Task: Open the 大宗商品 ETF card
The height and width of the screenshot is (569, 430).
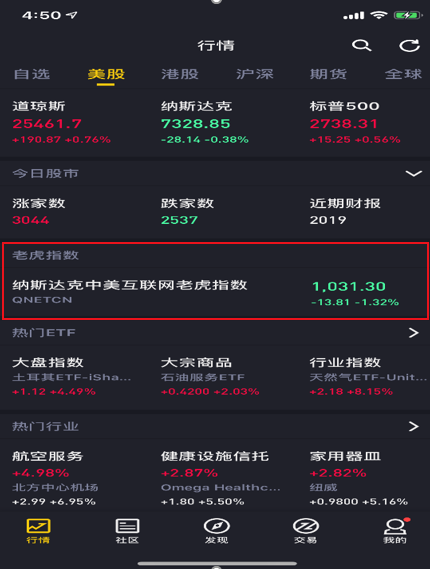Action: point(210,377)
